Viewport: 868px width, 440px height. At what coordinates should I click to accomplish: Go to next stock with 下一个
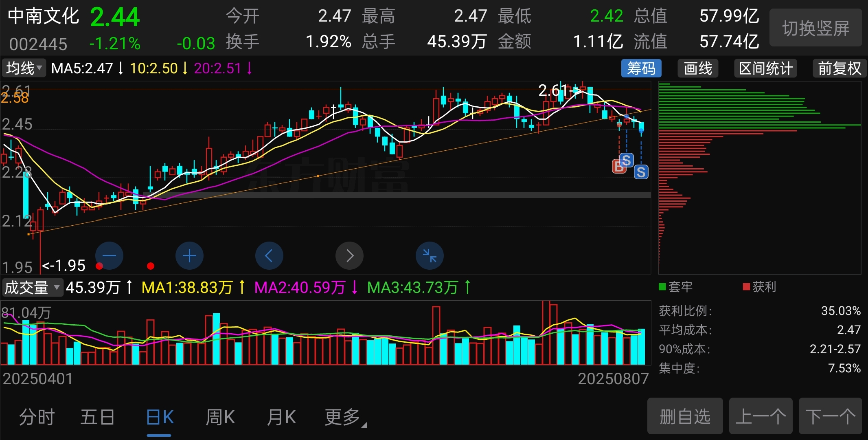[831, 416]
